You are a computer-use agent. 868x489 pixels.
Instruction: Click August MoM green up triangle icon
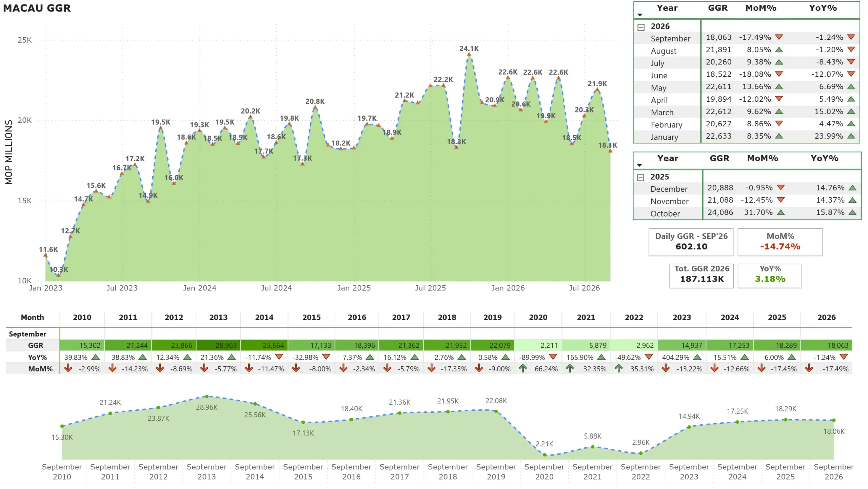(x=779, y=49)
